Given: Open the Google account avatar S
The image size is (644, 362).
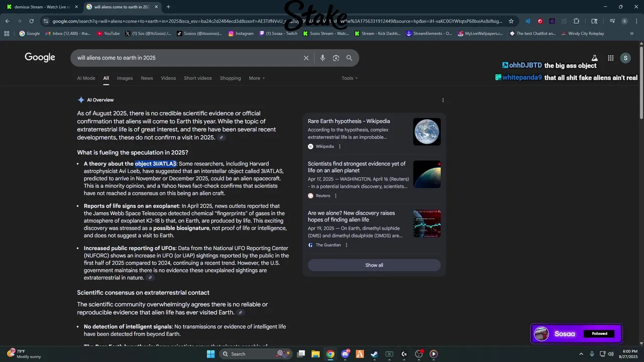Looking at the screenshot, I should pyautogui.click(x=625, y=58).
